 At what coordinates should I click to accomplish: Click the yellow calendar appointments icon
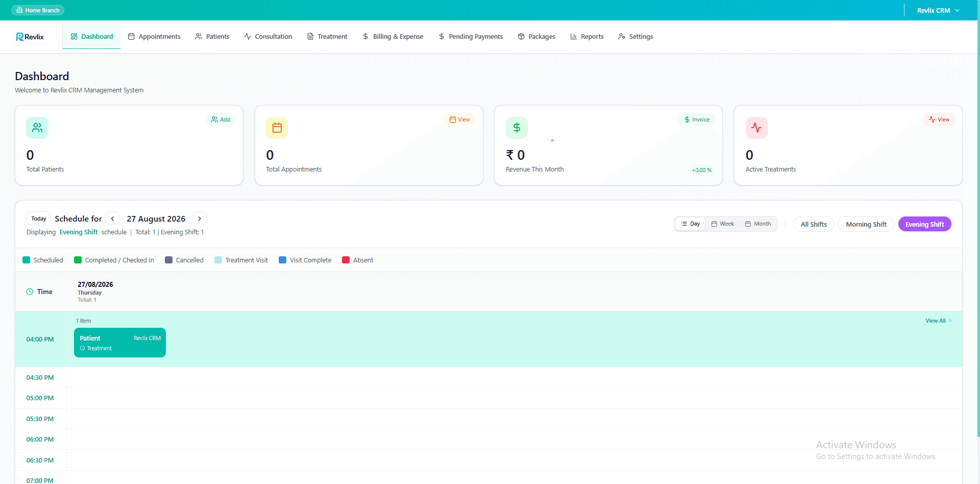tap(277, 128)
